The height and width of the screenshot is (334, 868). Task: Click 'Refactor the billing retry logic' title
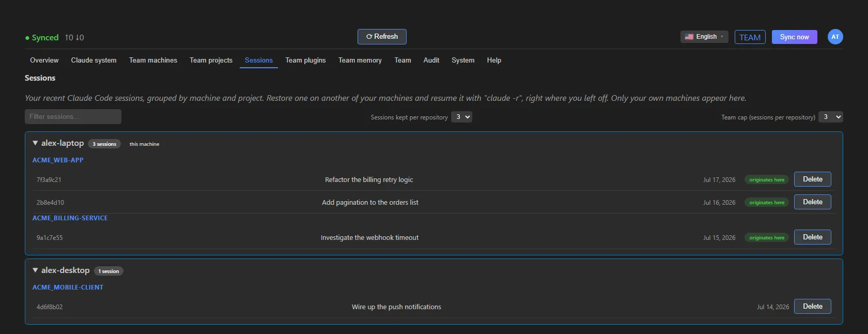369,180
